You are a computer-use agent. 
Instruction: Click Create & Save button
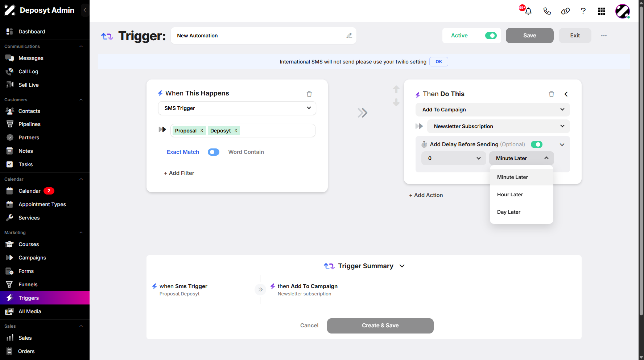pos(380,326)
